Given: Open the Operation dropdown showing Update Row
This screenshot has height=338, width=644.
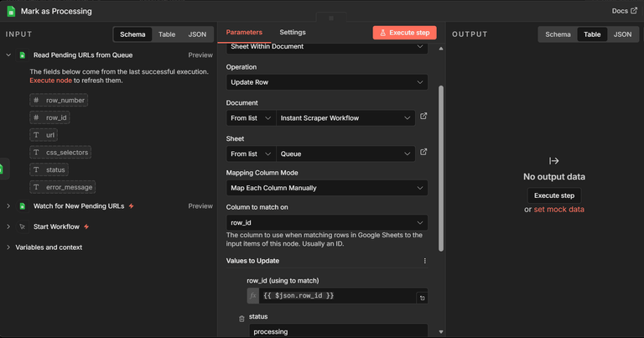Looking at the screenshot, I should coord(327,82).
